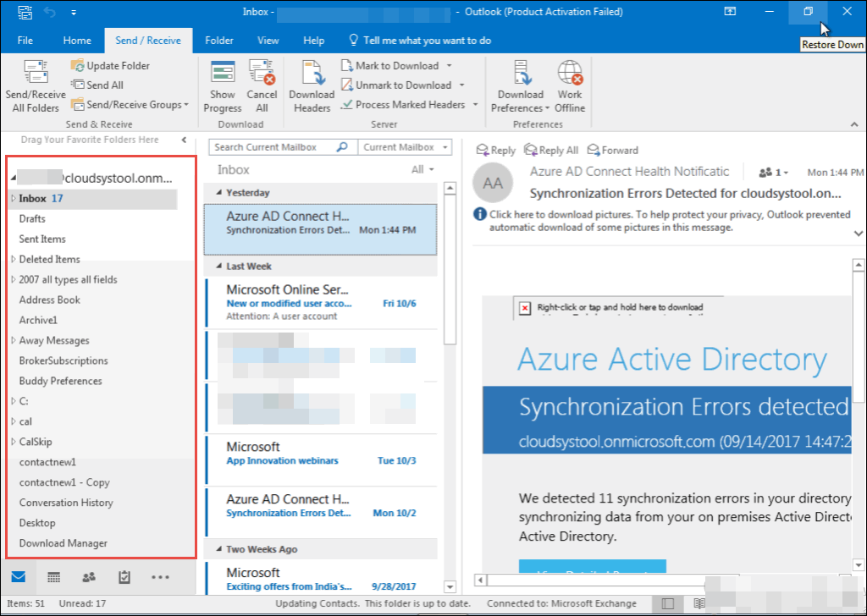Switch to Normal view status bar icon
This screenshot has width=867, height=616.
(x=668, y=603)
